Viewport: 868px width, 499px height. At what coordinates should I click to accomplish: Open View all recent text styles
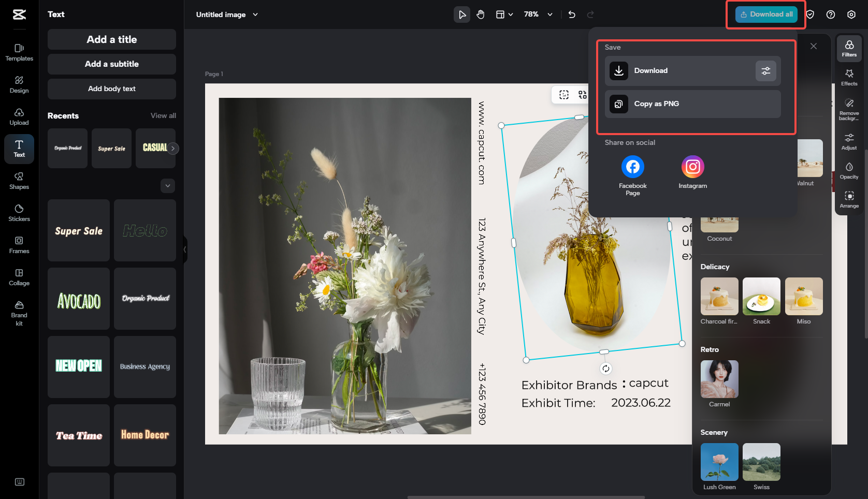click(x=163, y=115)
